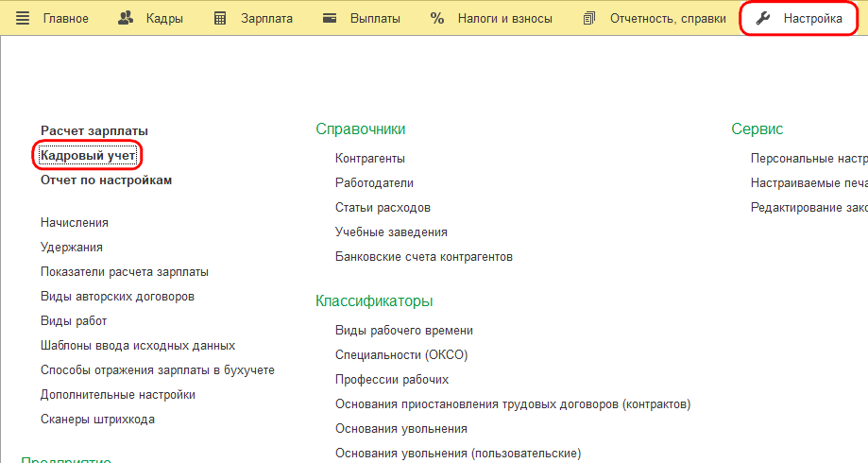Viewport: 868px width, 463px height.
Task: Open the hamburger menu icon beside Главное
Action: coord(23,18)
